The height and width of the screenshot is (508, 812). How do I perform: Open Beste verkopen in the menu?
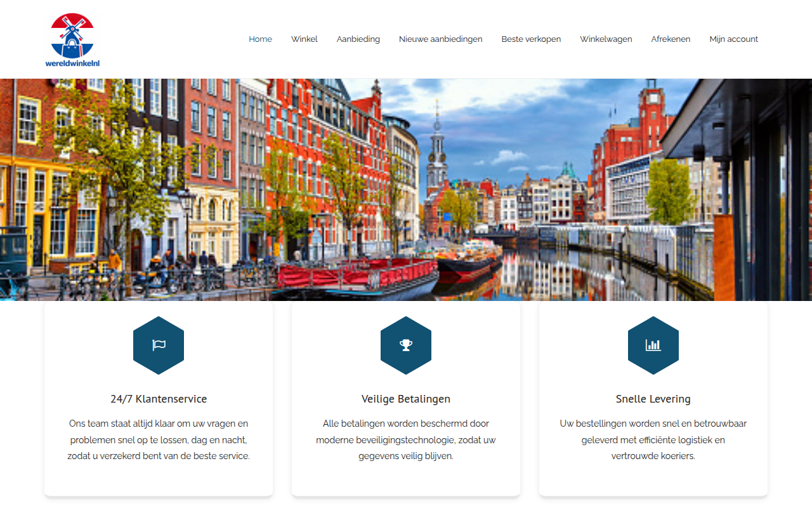[531, 39]
